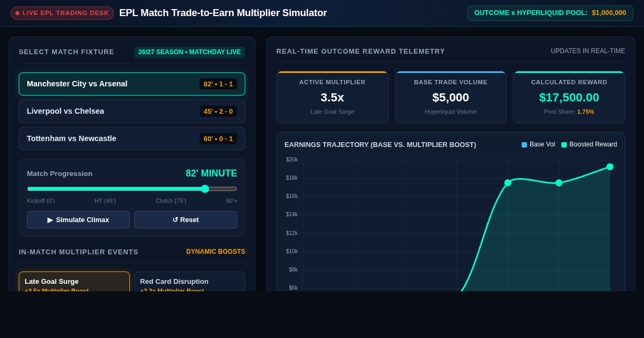Click the Pool Share 1.75% text
Screen dimensions: 644x338
point(569,112)
